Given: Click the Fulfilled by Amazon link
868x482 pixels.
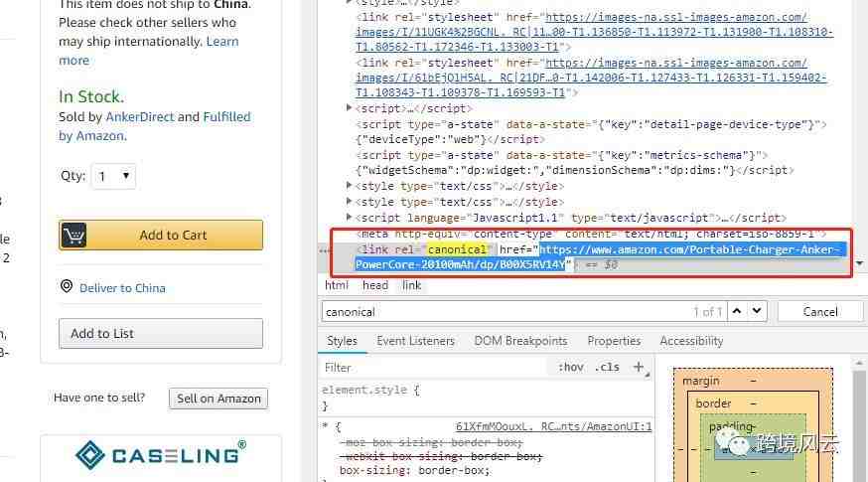Looking at the screenshot, I should coord(155,126).
